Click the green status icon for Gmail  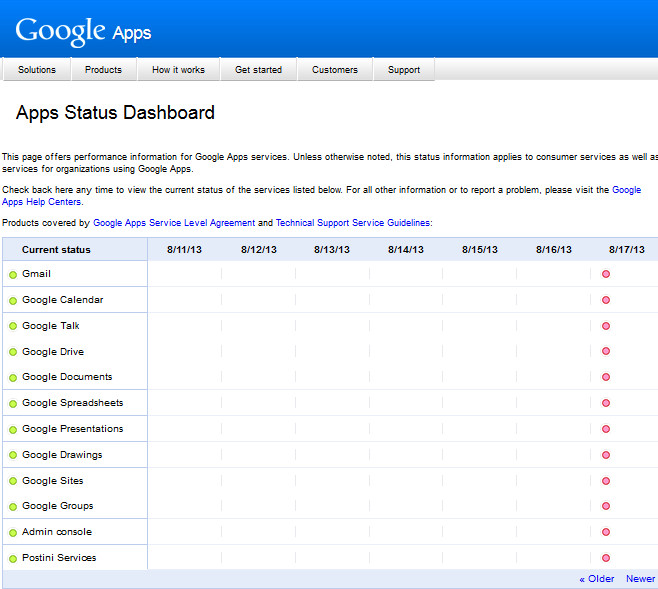click(x=13, y=275)
